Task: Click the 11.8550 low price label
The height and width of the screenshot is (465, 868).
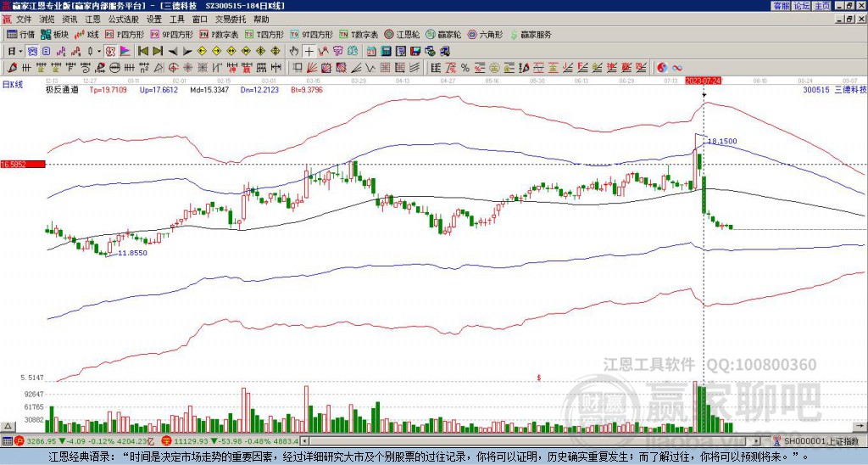Action: 133,253
